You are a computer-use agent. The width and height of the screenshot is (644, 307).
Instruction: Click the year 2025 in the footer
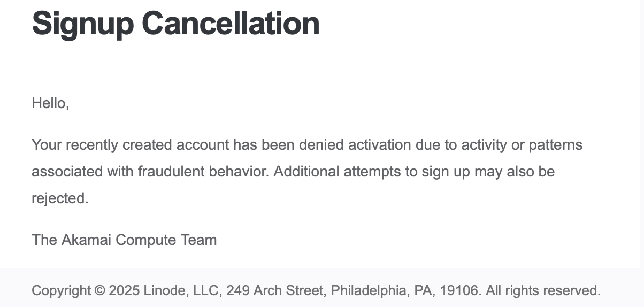click(124, 291)
